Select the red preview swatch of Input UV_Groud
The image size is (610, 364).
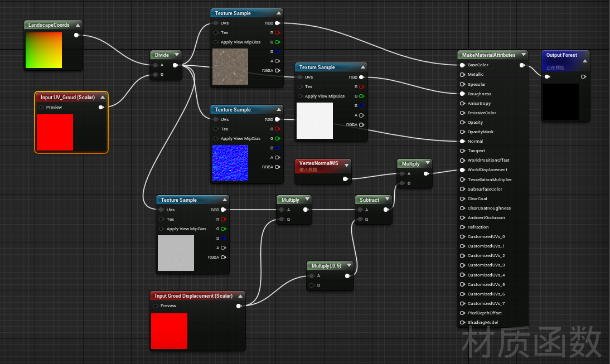point(55,132)
